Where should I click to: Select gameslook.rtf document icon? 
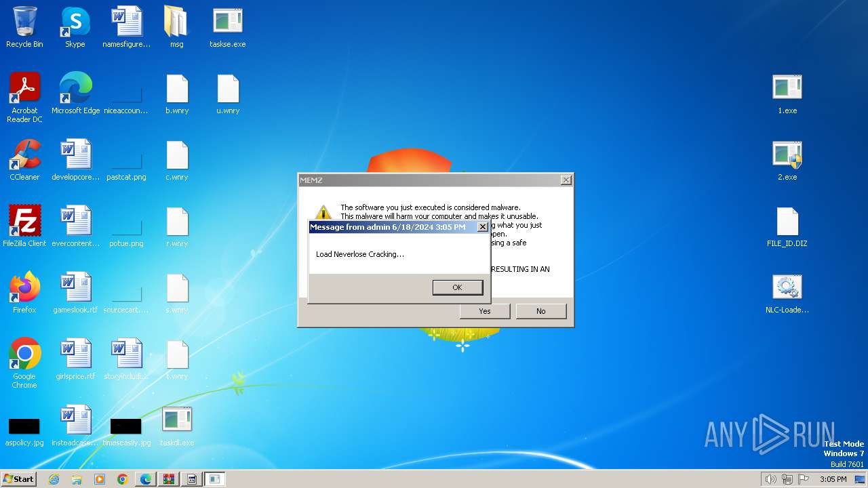[x=75, y=293]
